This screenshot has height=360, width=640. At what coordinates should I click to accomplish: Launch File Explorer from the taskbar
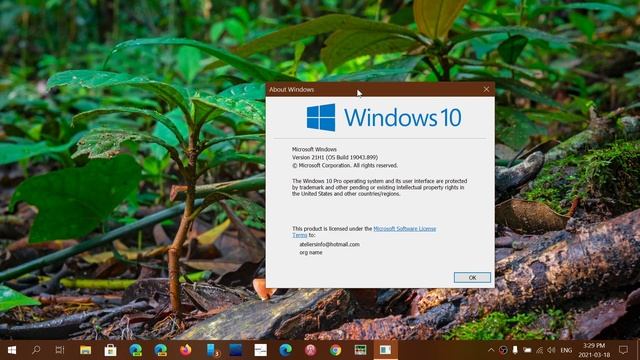[x=85, y=350]
